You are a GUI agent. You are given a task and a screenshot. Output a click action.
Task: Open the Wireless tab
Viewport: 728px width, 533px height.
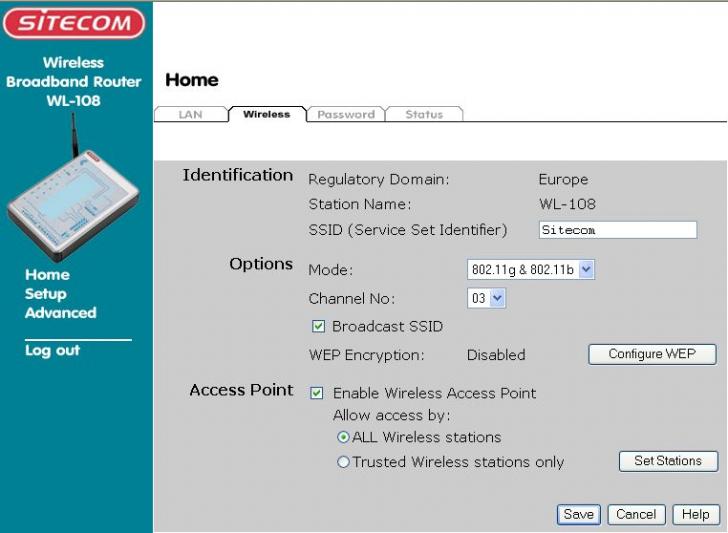click(266, 115)
